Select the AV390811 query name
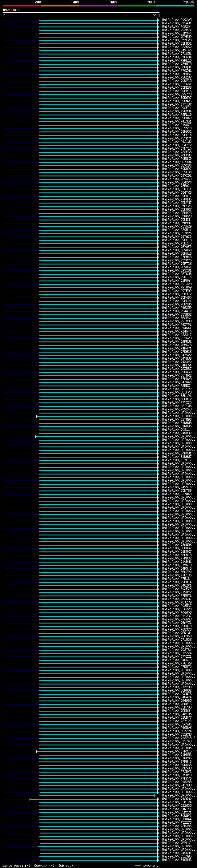The width and height of the screenshot is (197, 868). coord(11,10)
